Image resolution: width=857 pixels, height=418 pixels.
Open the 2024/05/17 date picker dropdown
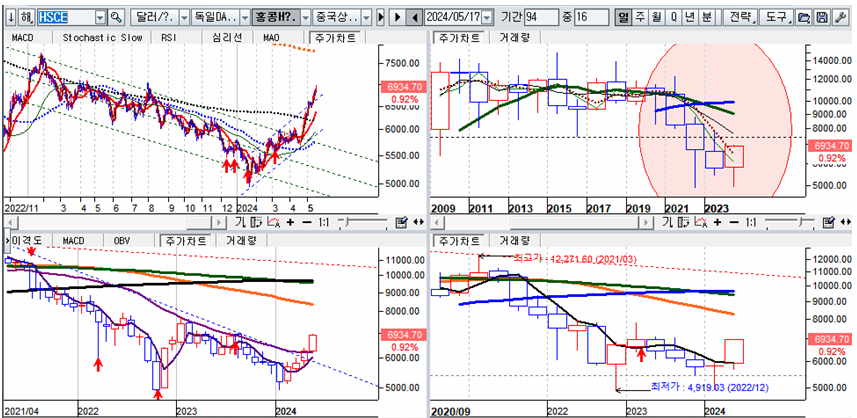tap(487, 17)
